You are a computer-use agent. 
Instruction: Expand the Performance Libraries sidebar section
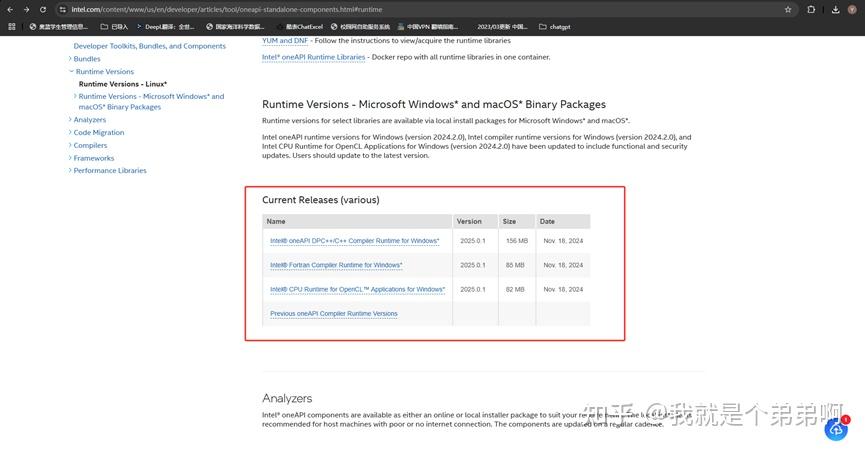coord(70,171)
